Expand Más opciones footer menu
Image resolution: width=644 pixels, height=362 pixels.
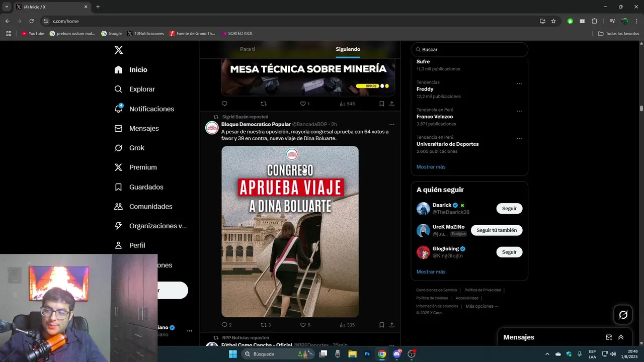481,306
